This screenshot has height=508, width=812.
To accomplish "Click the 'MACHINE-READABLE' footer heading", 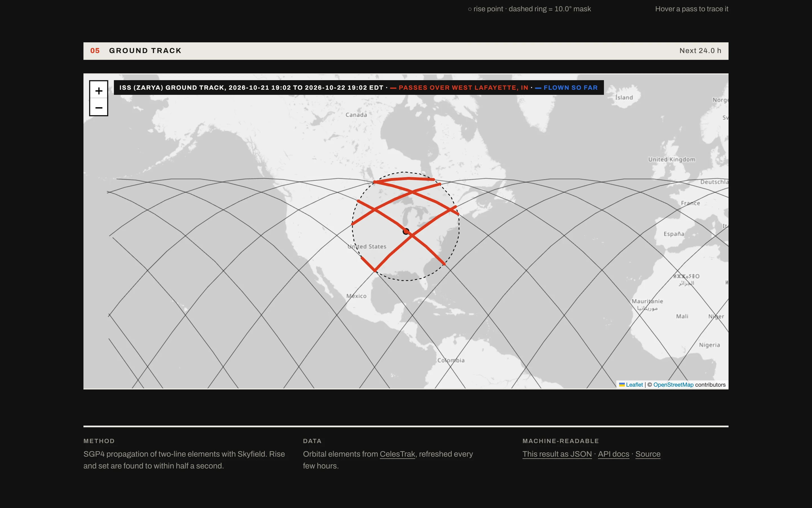I will tap(561, 441).
